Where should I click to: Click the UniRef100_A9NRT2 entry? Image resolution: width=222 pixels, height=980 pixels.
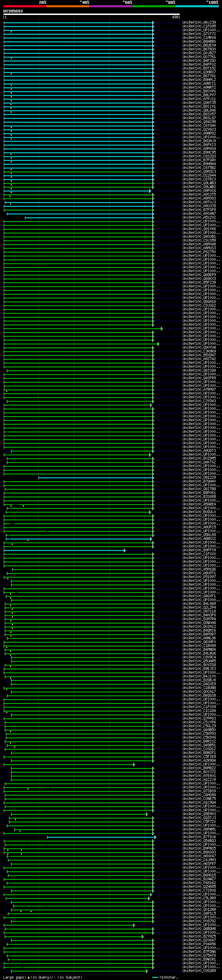click(199, 88)
